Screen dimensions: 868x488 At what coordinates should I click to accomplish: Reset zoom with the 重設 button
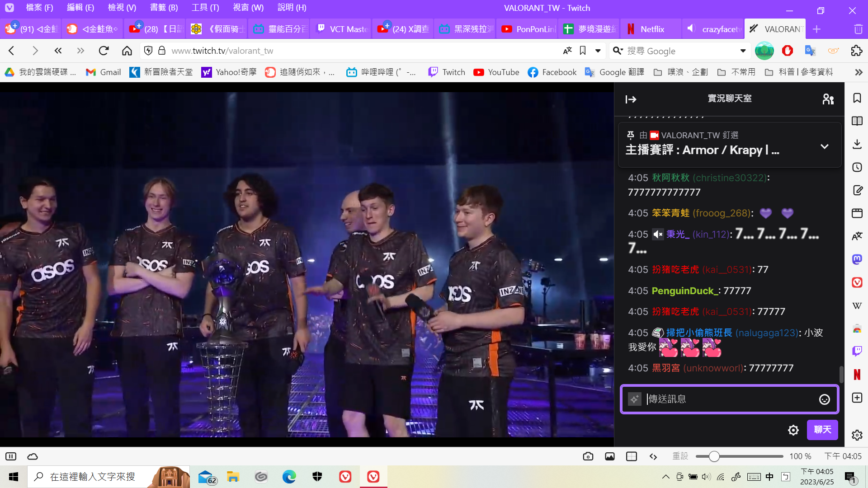click(x=680, y=456)
